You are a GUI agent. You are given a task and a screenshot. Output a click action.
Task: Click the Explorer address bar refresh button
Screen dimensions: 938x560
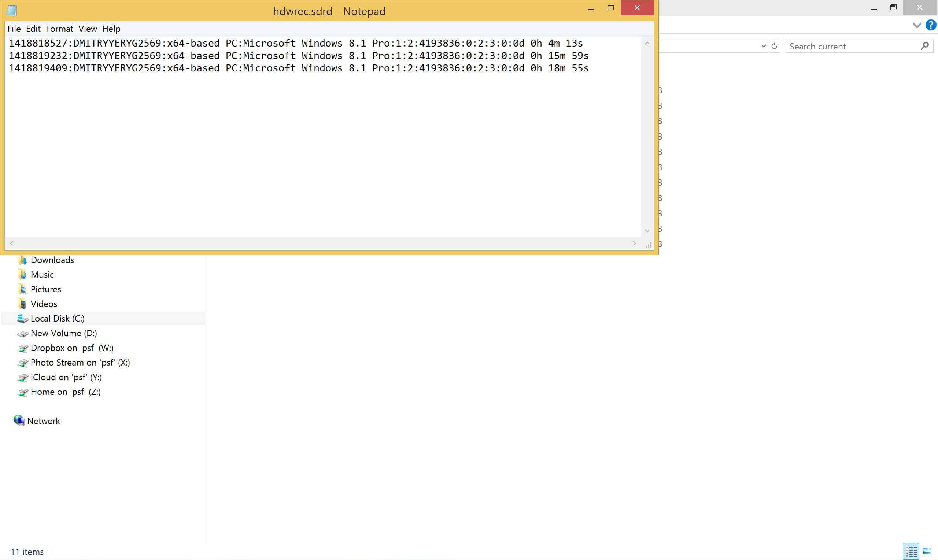coord(774,46)
